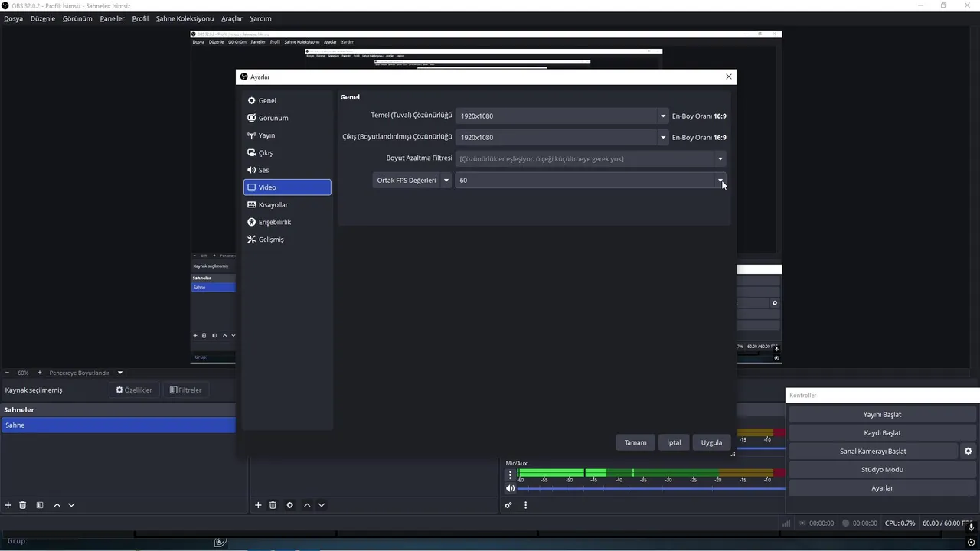The height and width of the screenshot is (551, 980).
Task: Click the Özellikler button
Action: click(x=134, y=390)
